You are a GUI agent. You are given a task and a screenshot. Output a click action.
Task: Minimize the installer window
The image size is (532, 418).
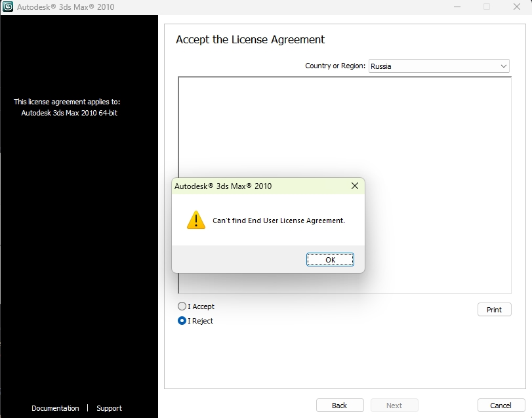[x=457, y=7]
